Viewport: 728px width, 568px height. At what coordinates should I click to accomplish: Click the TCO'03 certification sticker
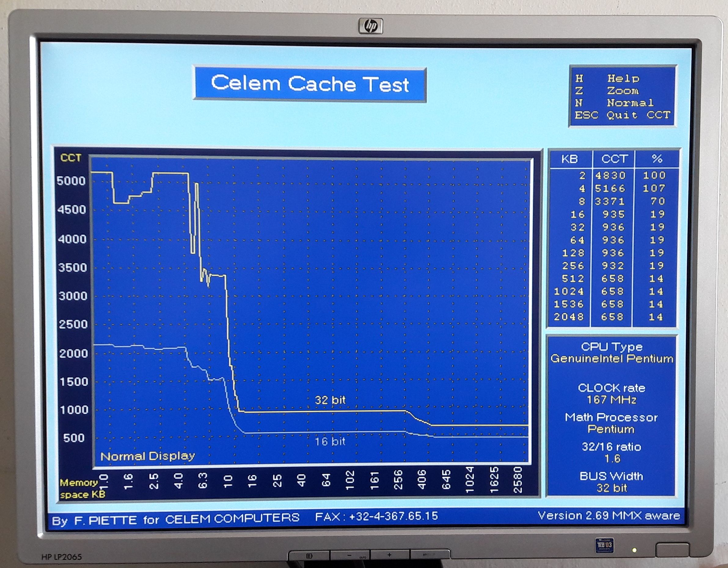pos(604,546)
